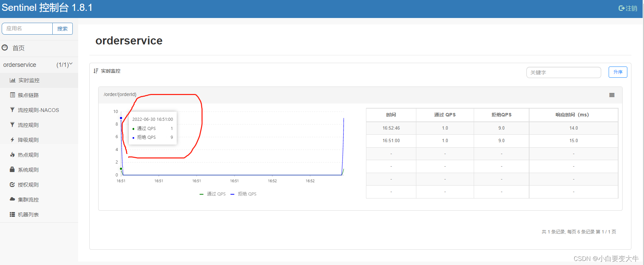Click the 搜索 button
Screen dimensions: 644x265
pos(63,29)
